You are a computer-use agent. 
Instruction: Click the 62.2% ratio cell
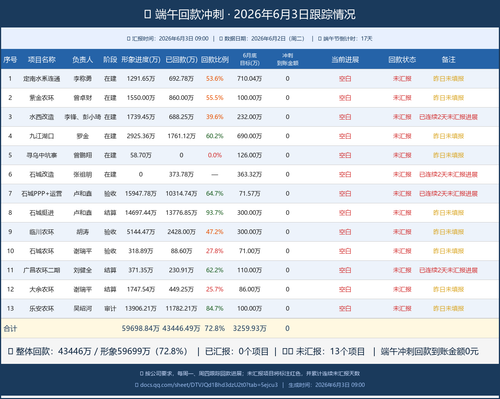coord(215,270)
